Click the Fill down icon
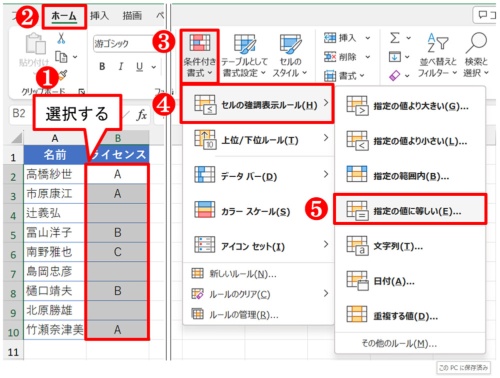 (x=394, y=57)
